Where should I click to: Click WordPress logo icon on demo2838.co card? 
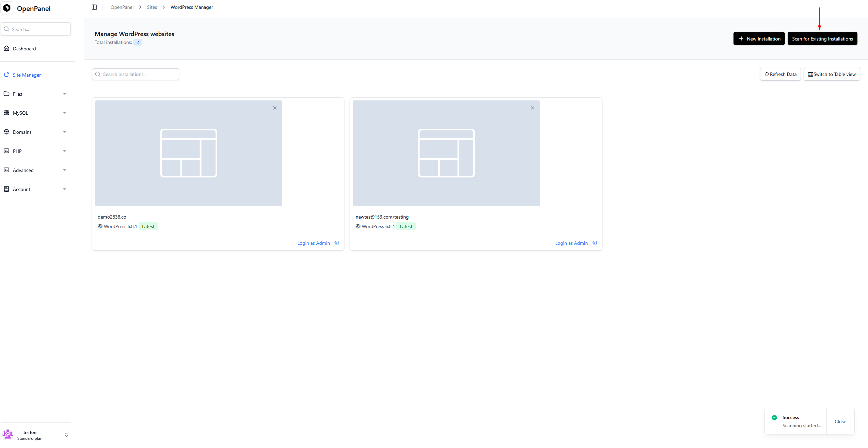click(100, 226)
